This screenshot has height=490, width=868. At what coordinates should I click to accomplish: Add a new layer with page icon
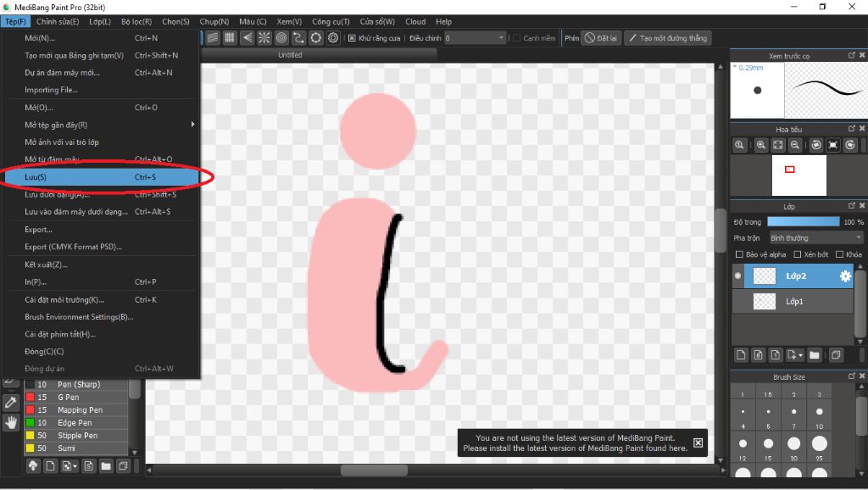pos(741,355)
